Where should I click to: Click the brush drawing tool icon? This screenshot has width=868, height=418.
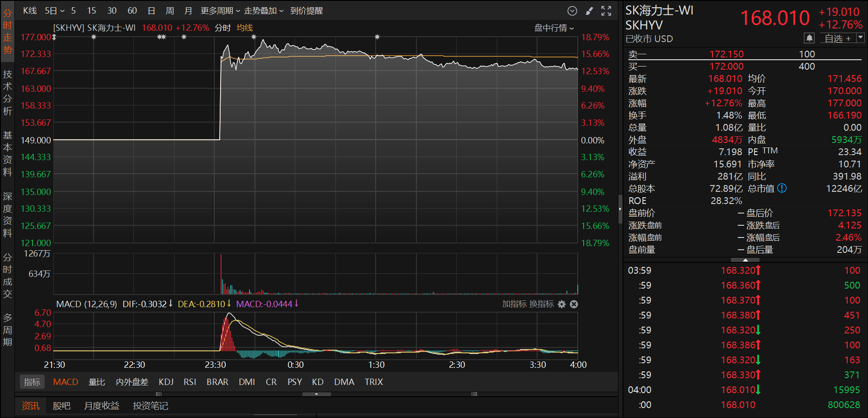click(589, 11)
